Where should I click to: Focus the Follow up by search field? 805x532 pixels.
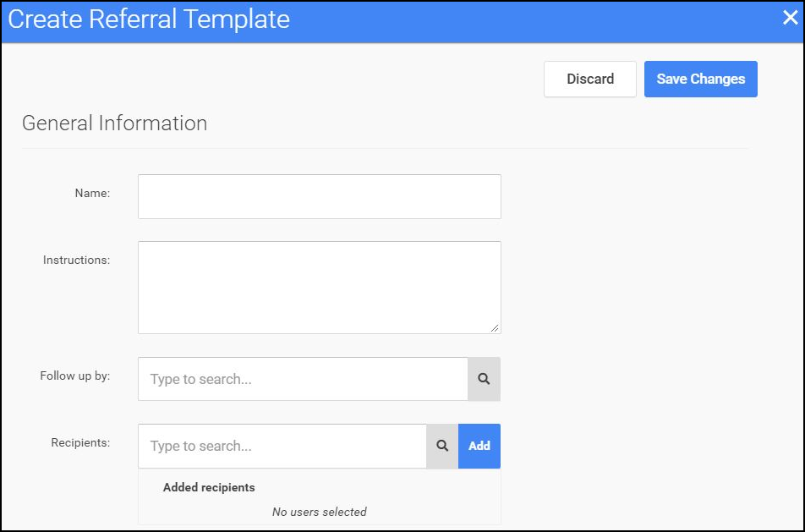[303, 379]
